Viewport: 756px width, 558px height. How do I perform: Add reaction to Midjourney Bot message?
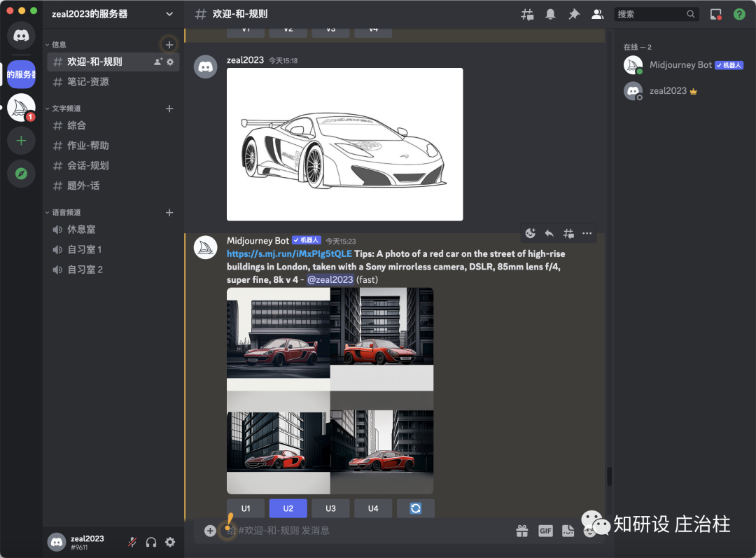pyautogui.click(x=531, y=233)
